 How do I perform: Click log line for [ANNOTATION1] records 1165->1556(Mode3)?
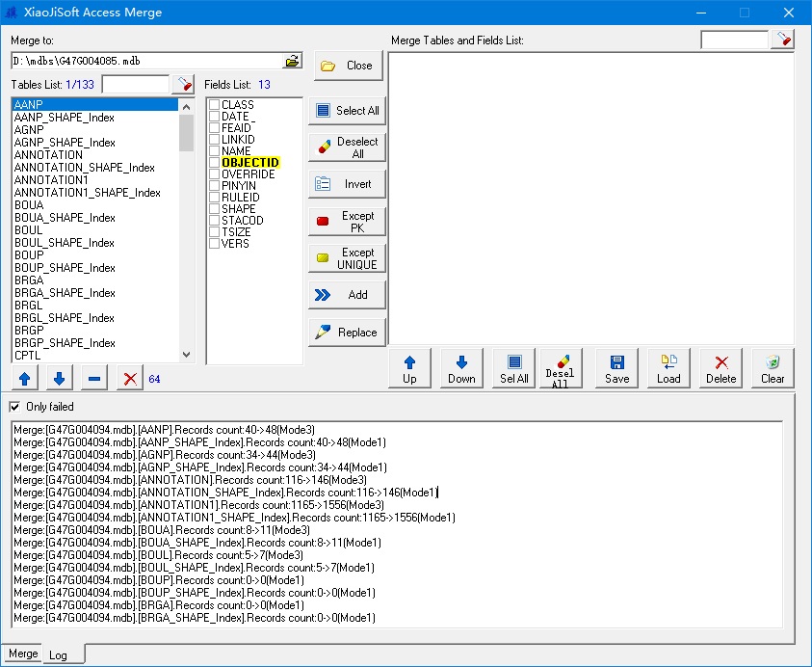coord(198,505)
